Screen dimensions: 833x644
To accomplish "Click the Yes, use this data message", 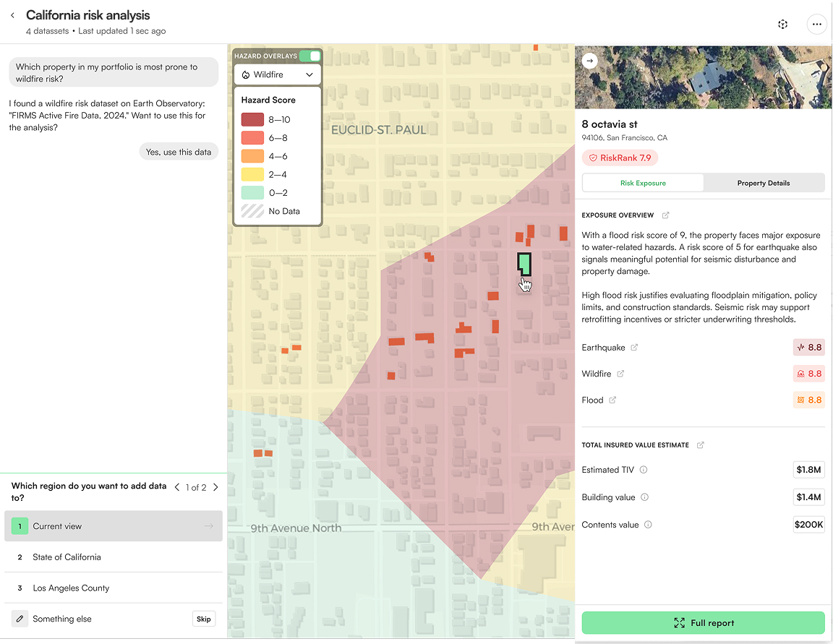I will coord(179,152).
